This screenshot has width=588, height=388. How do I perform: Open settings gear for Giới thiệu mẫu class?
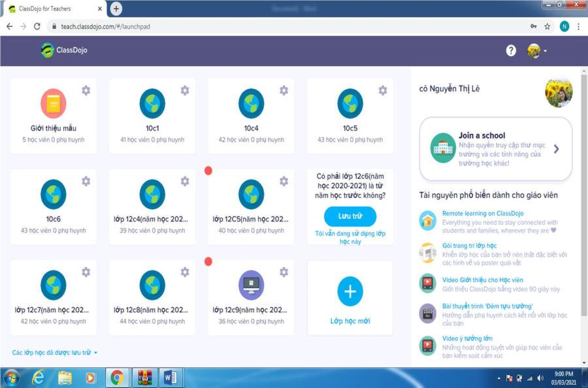86,90
